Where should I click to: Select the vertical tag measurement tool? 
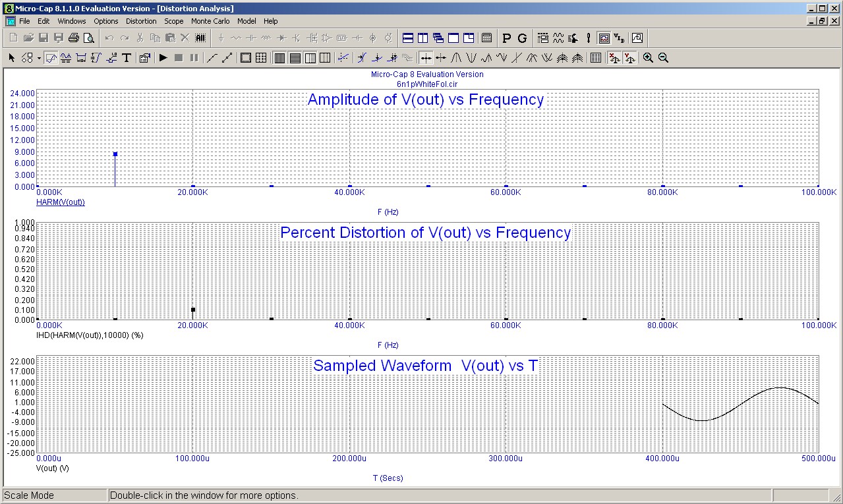coord(96,58)
